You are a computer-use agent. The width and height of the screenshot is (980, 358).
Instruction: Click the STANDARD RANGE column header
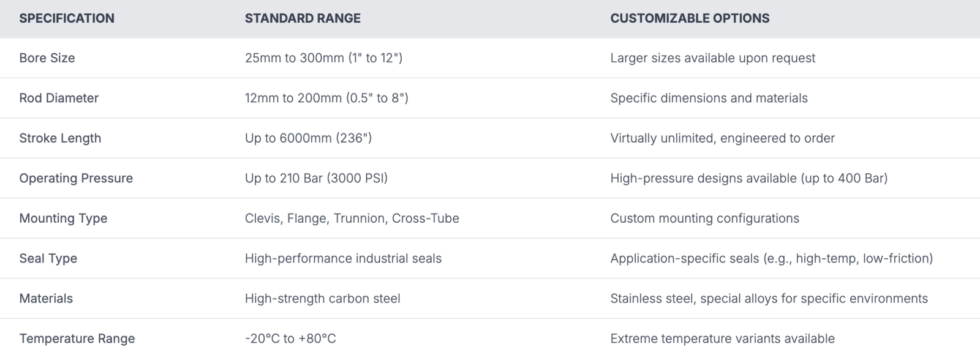(x=303, y=18)
